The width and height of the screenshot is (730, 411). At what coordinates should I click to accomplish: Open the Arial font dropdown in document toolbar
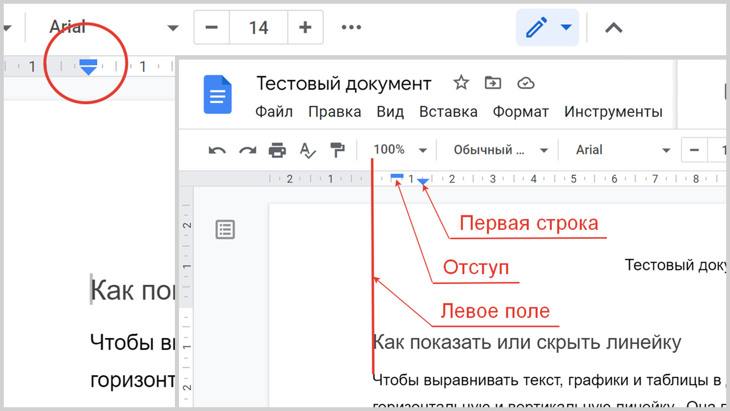(x=622, y=150)
